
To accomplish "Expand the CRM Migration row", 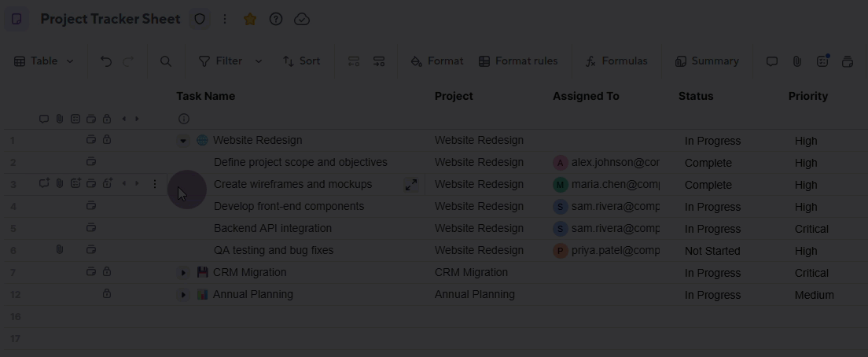I will [x=183, y=273].
